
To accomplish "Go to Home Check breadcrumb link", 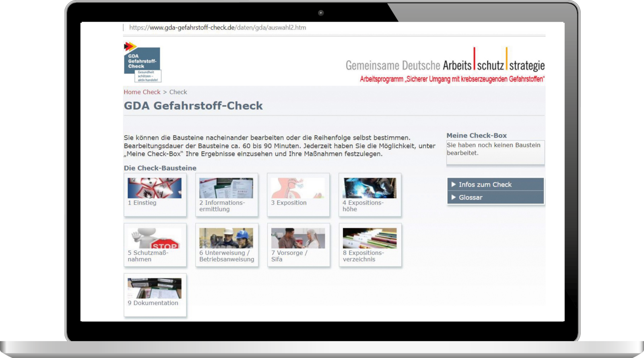I will pyautogui.click(x=142, y=92).
